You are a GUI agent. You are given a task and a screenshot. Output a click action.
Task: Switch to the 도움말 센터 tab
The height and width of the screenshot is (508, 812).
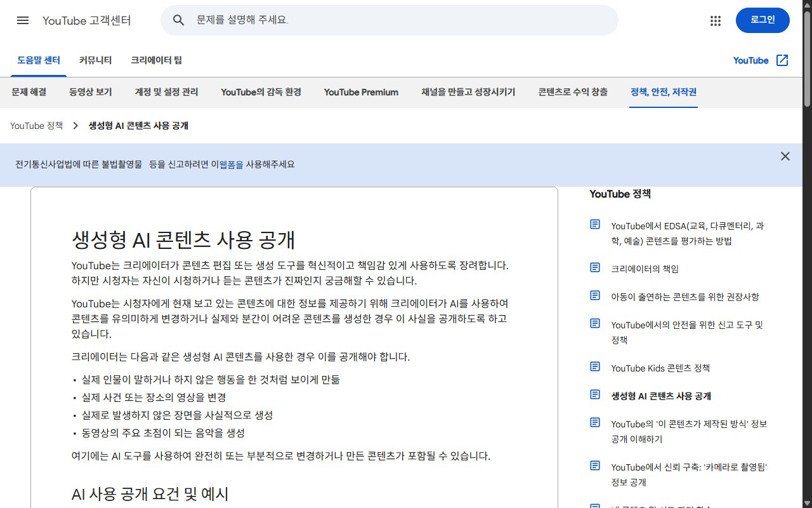pos(39,60)
